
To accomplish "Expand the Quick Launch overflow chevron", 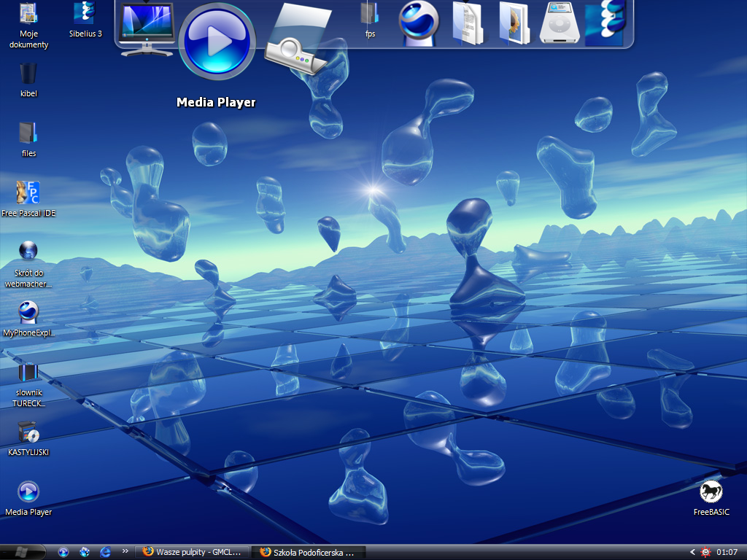I will pyautogui.click(x=125, y=551).
